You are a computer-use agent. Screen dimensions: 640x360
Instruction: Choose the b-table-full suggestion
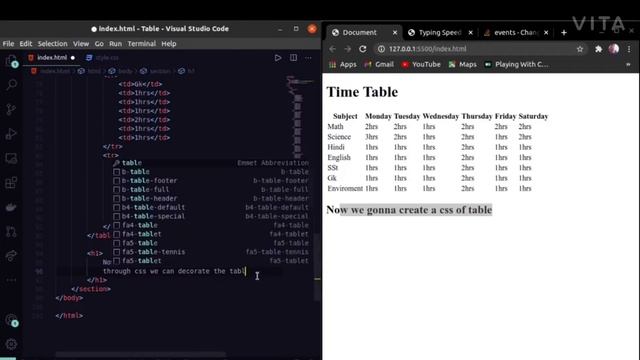(211, 190)
